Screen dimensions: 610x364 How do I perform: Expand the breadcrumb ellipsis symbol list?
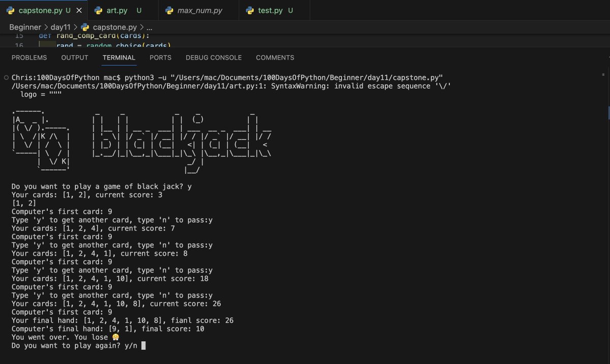[149, 27]
